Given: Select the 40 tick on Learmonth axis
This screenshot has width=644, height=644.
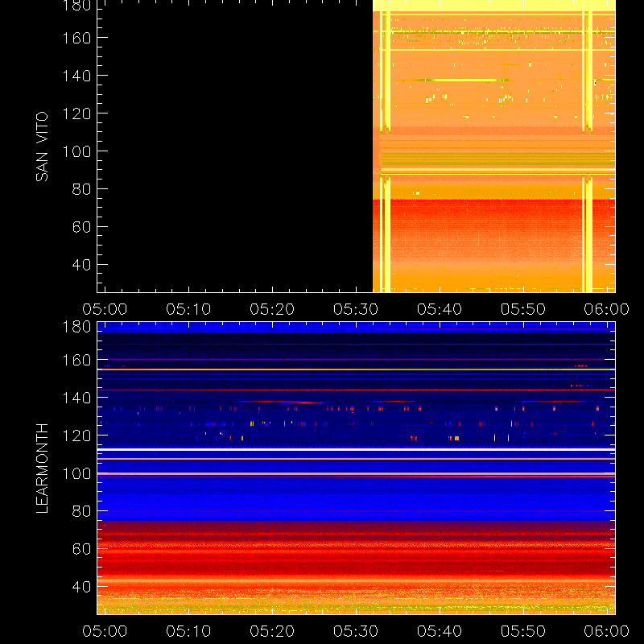Looking at the screenshot, I should [81, 587].
